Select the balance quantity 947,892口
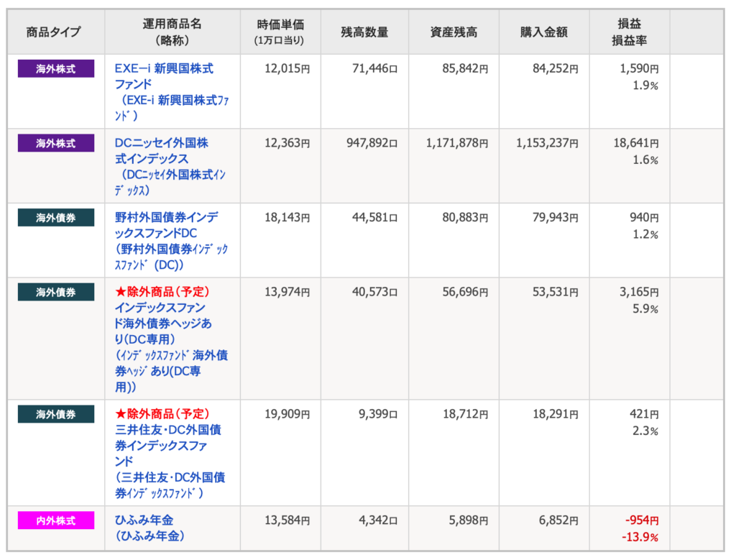The width and height of the screenshot is (736, 560). pos(372,143)
